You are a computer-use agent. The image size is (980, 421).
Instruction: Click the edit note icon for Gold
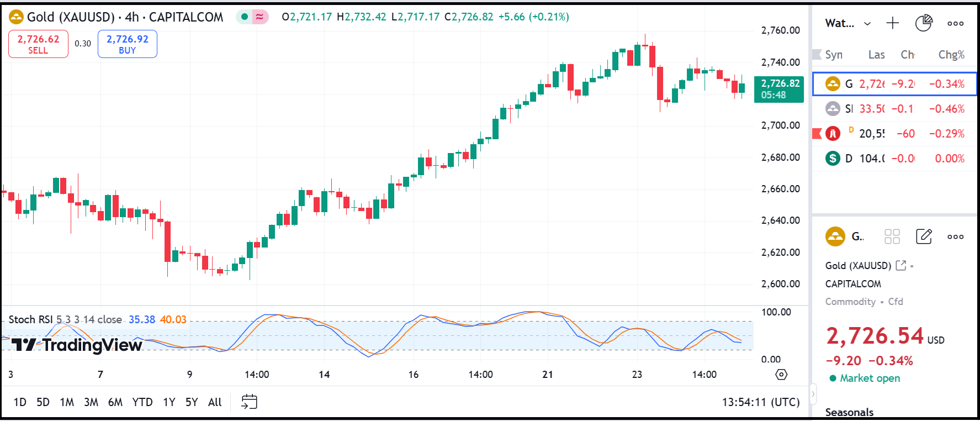(924, 236)
